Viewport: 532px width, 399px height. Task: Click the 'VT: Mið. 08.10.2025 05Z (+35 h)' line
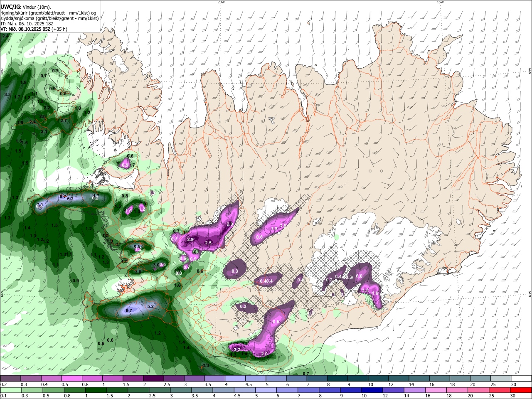pyautogui.click(x=34, y=29)
